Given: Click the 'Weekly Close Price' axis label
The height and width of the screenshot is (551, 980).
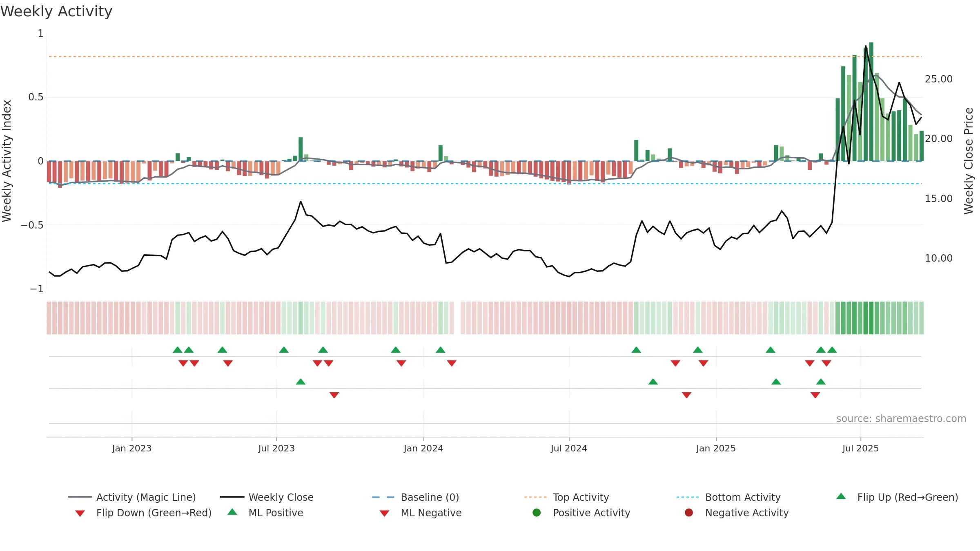Looking at the screenshot, I should tap(969, 161).
